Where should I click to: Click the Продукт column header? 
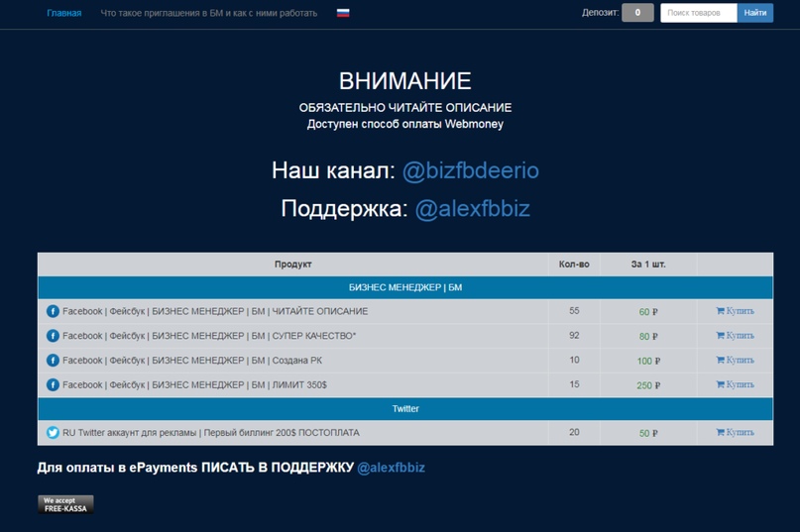coord(292,265)
